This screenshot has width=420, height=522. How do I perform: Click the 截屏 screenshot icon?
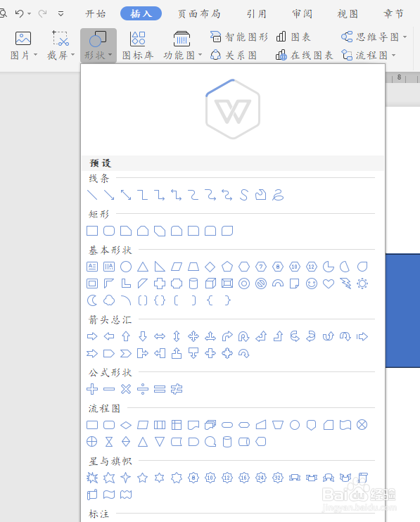click(x=61, y=38)
